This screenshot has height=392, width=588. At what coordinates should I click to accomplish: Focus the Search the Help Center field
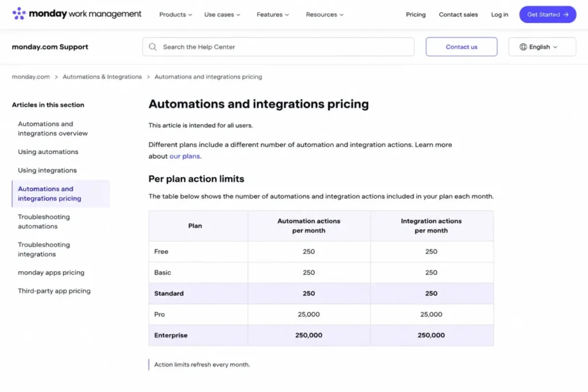(x=278, y=47)
